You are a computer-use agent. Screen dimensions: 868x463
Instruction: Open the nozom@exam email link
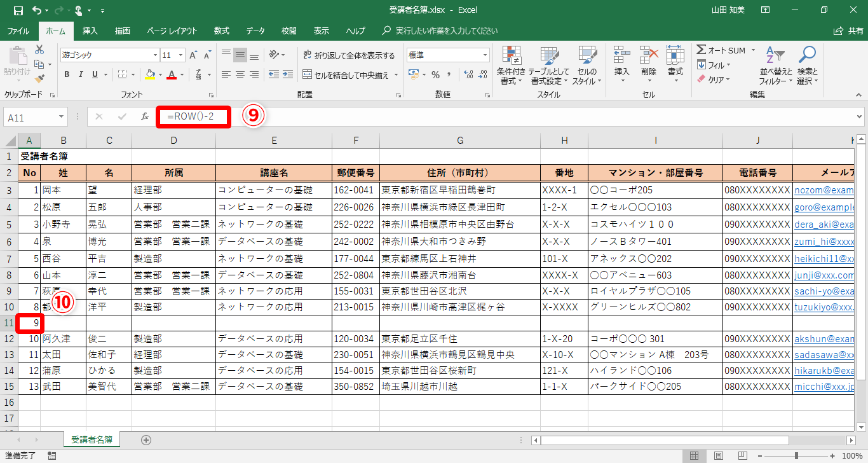click(824, 190)
